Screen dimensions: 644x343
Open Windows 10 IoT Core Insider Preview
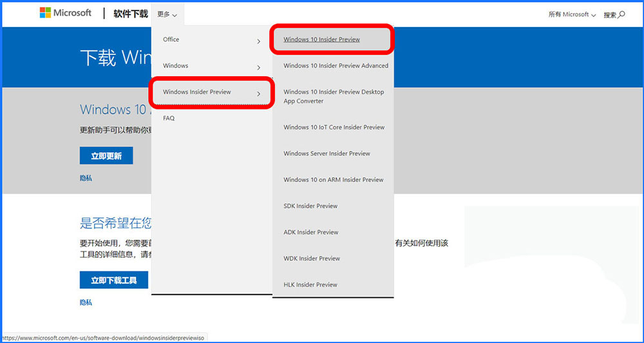tap(334, 128)
